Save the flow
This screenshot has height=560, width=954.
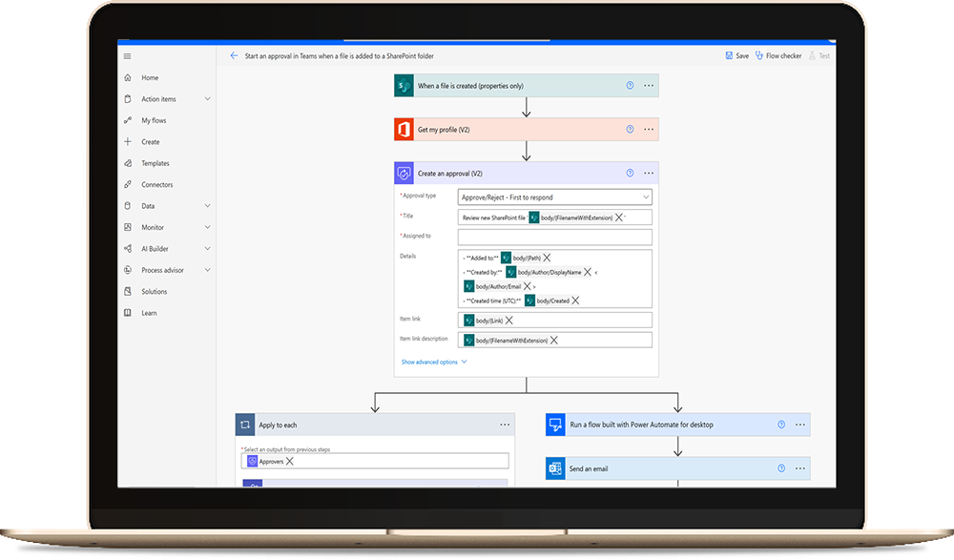click(x=736, y=56)
